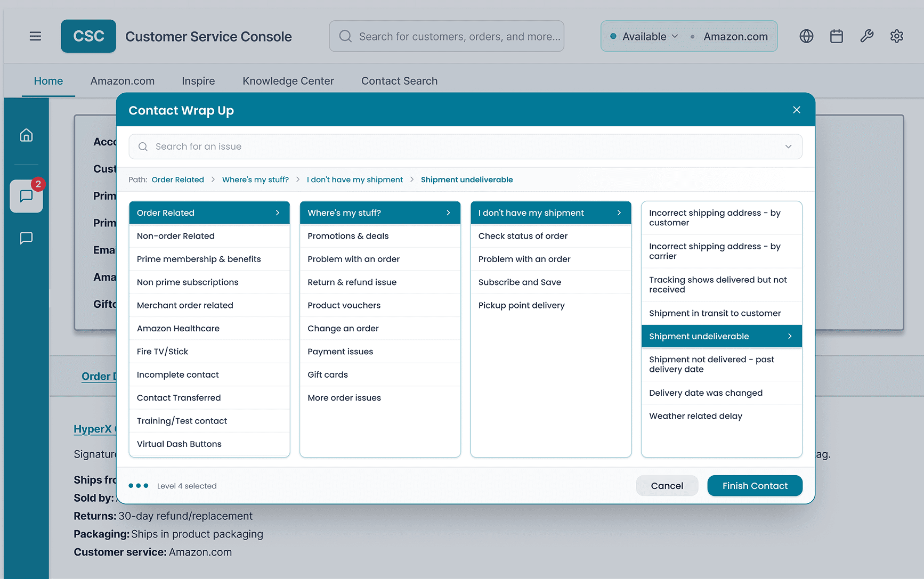Open the second chat bubble in sidebar
The image size is (924, 579).
26,238
